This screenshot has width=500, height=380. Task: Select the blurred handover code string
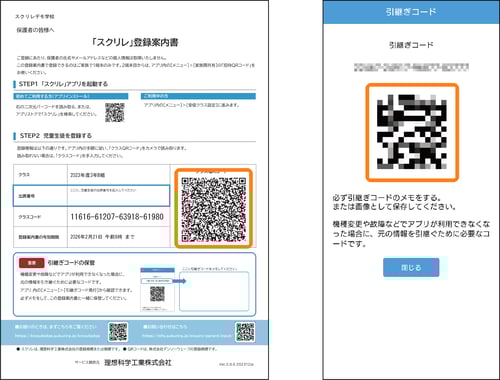coord(412,67)
